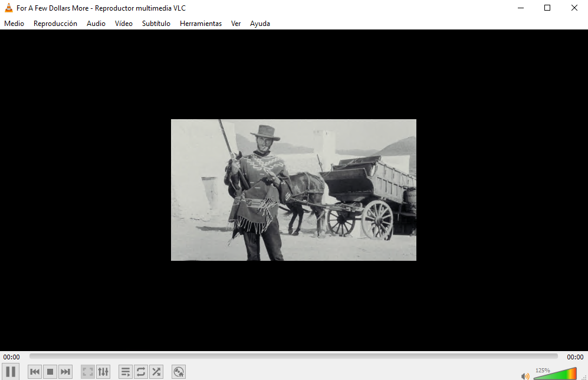Toggle fullscreen video mode
The width and height of the screenshot is (588, 380).
pyautogui.click(x=88, y=372)
